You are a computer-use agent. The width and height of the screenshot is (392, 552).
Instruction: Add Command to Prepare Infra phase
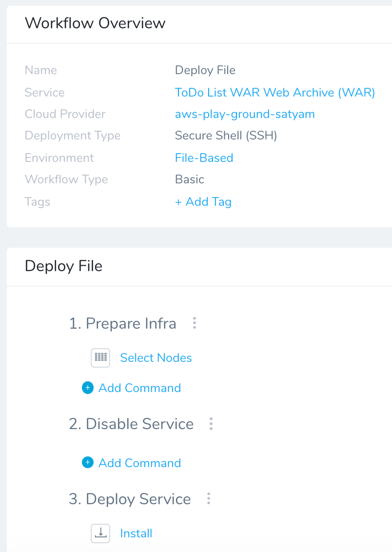(x=140, y=388)
